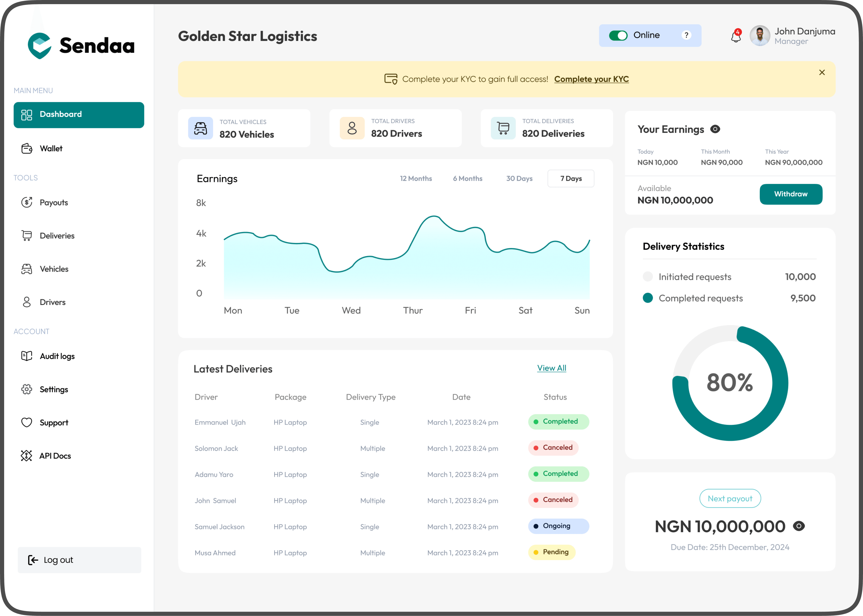Open notifications bell with 4 badge
Screen dimensions: 863x616
pos(736,36)
